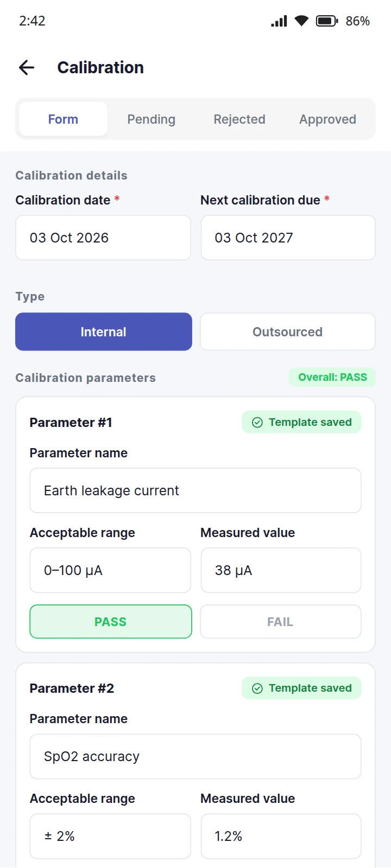Tap checkmark icon in Parameter #1 badge
The width and height of the screenshot is (391, 868).
257,422
